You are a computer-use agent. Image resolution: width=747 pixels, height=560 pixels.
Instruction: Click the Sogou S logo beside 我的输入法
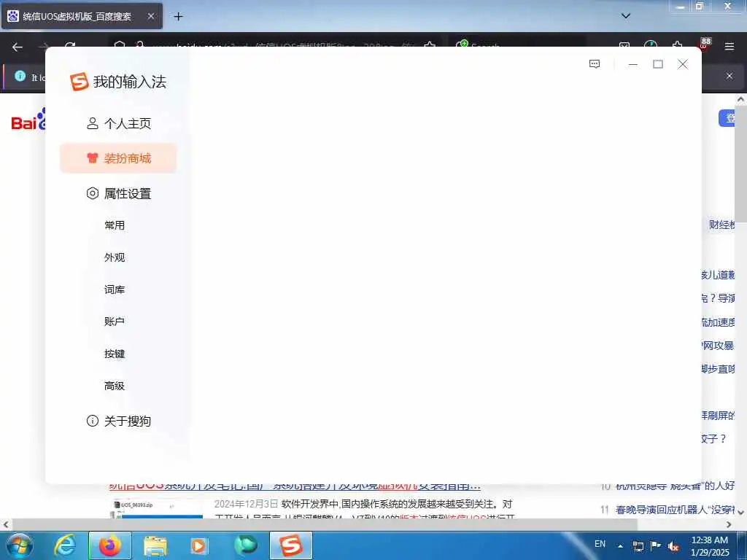tap(80, 82)
